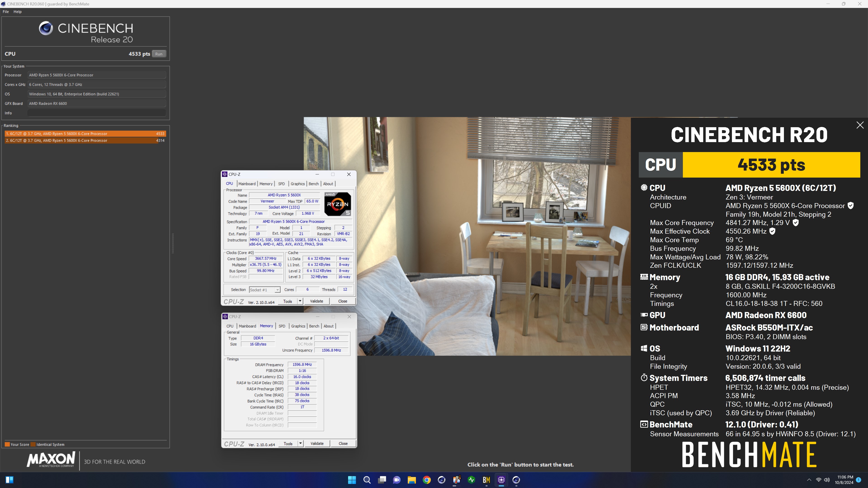
Task: Open the About tab in the upper CPU-Z window
Action: 328,183
